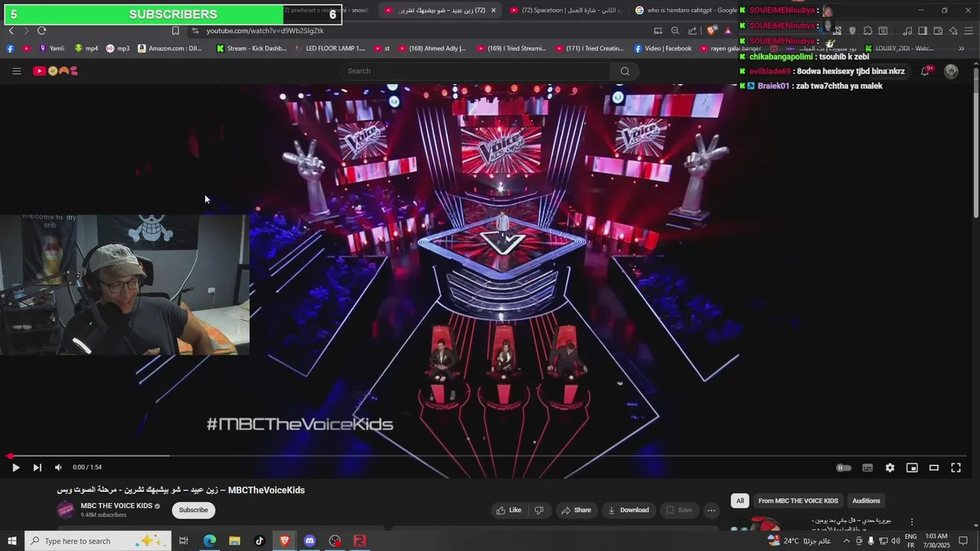Viewport: 980px width, 551px height.
Task: Click the browser zoom magnifier icon
Action: pos(675,31)
